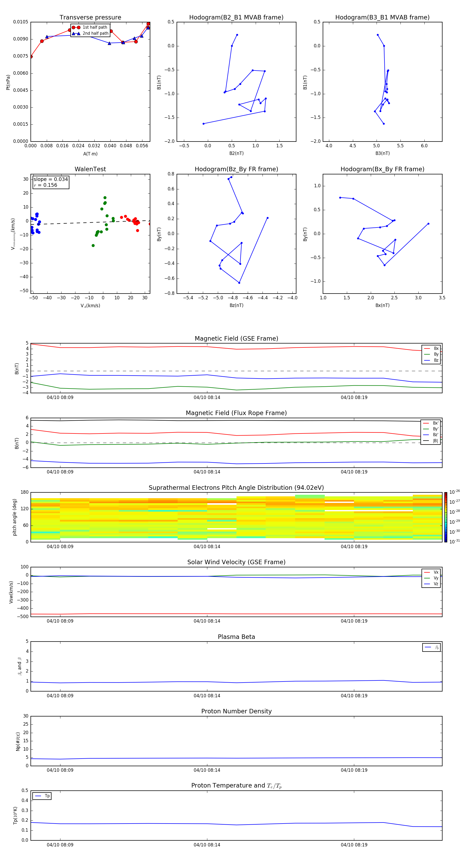
Task: Select Bx' in the Flux Rope legend
Action: point(431,423)
